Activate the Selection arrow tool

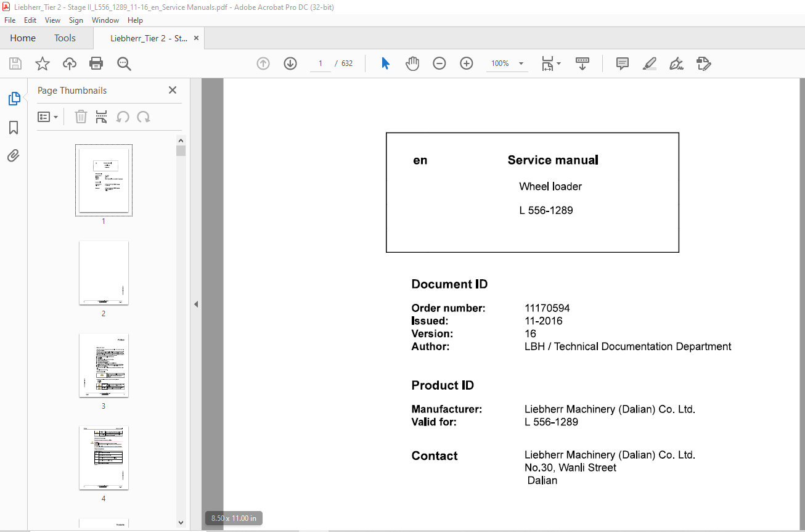tap(385, 63)
